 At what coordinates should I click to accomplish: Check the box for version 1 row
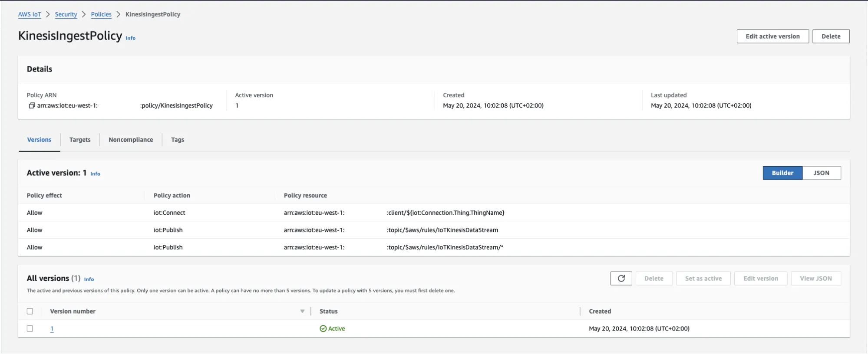[30, 329]
